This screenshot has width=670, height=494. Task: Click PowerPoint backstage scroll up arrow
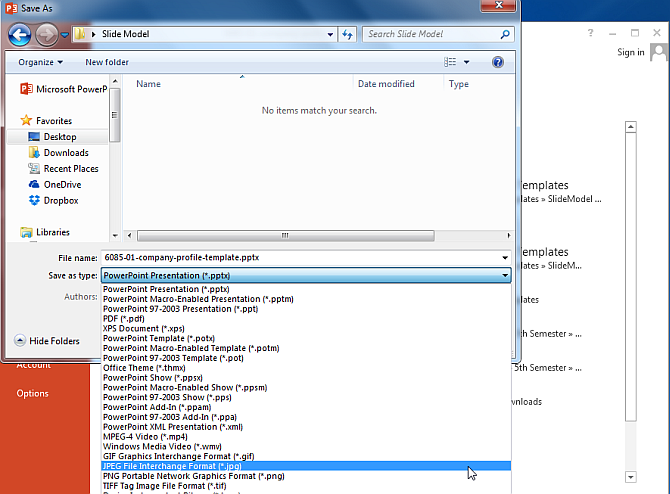pyautogui.click(x=631, y=127)
